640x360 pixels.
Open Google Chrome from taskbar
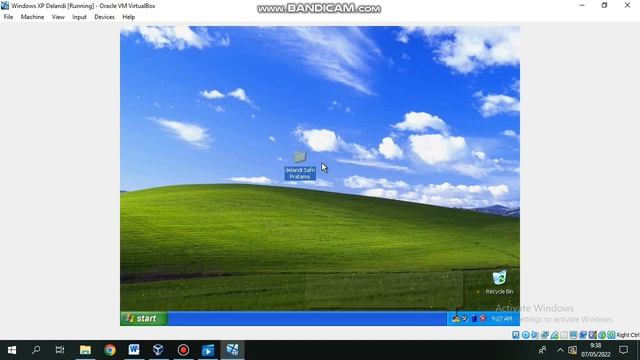tap(110, 350)
